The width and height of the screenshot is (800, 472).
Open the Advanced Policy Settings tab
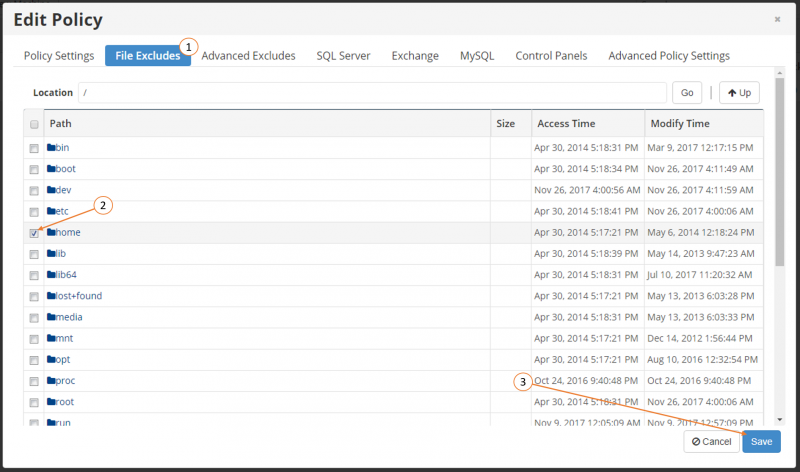[668, 56]
